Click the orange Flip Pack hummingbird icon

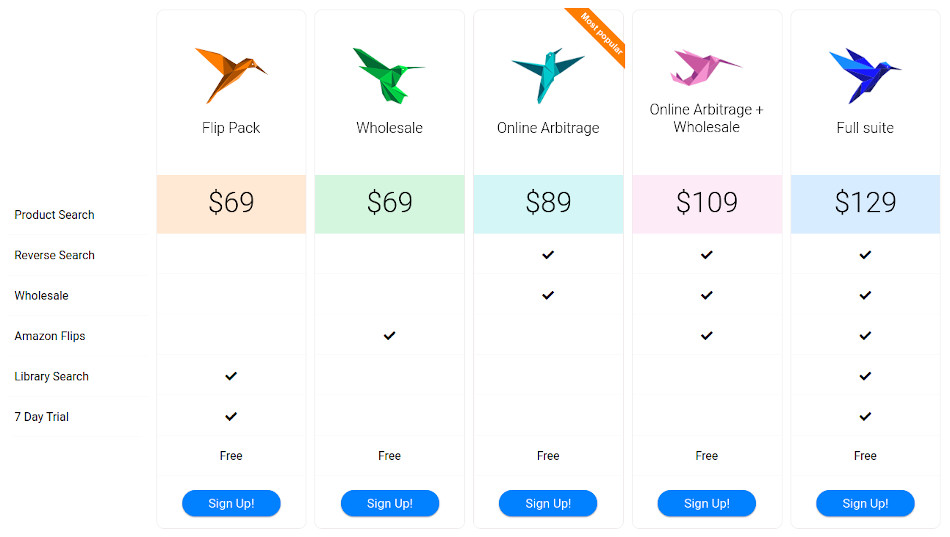coord(231,75)
